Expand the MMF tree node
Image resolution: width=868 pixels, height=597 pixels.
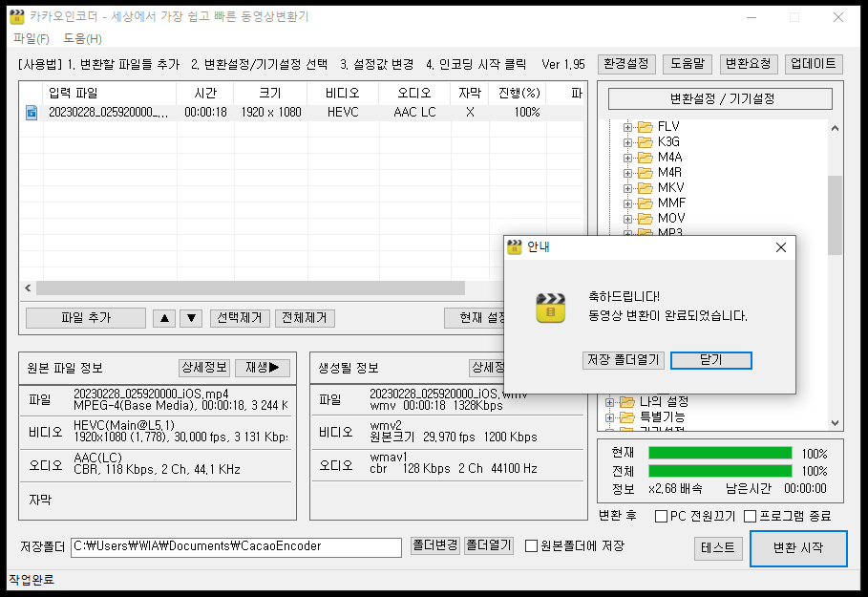[627, 203]
